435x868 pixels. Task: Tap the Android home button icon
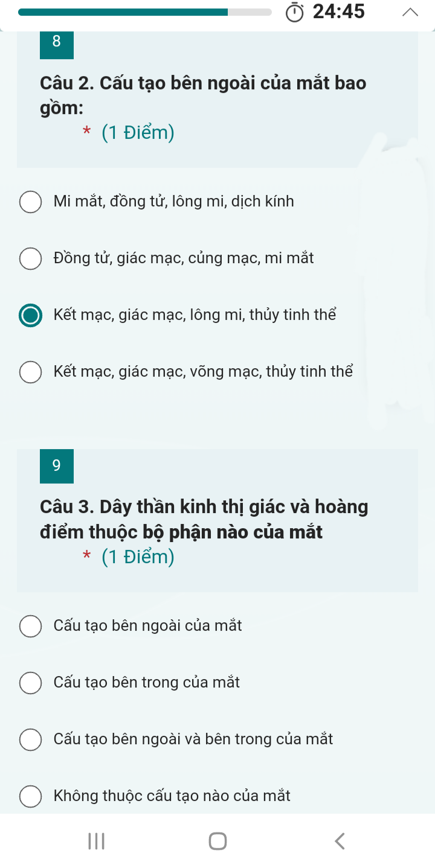pyautogui.click(x=217, y=841)
